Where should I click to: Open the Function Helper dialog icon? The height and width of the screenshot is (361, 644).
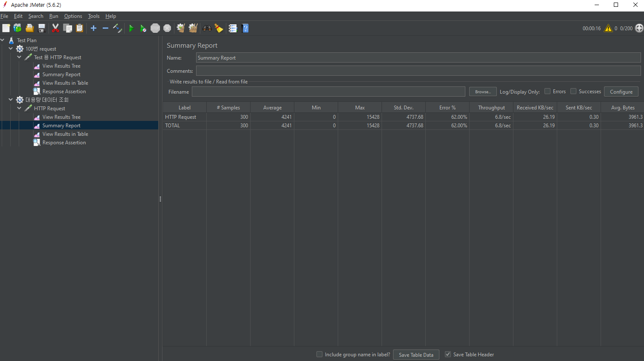233,28
